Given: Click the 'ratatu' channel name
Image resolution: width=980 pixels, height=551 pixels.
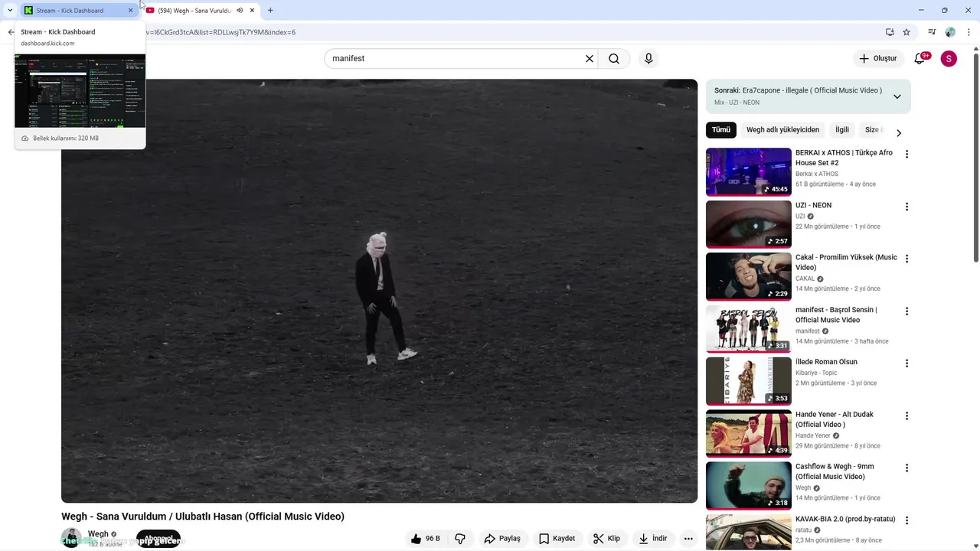Looking at the screenshot, I should tap(803, 530).
